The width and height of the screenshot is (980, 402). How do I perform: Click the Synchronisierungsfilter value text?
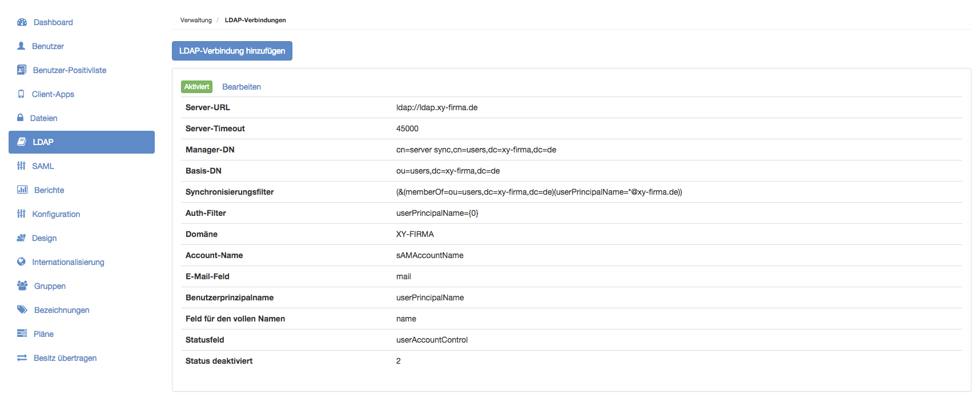pos(539,192)
